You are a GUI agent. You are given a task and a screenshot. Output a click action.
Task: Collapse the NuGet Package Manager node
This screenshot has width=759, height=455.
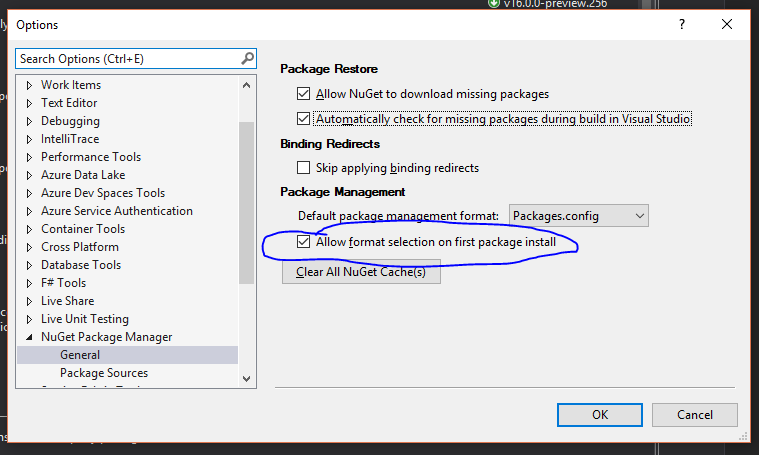[29, 337]
